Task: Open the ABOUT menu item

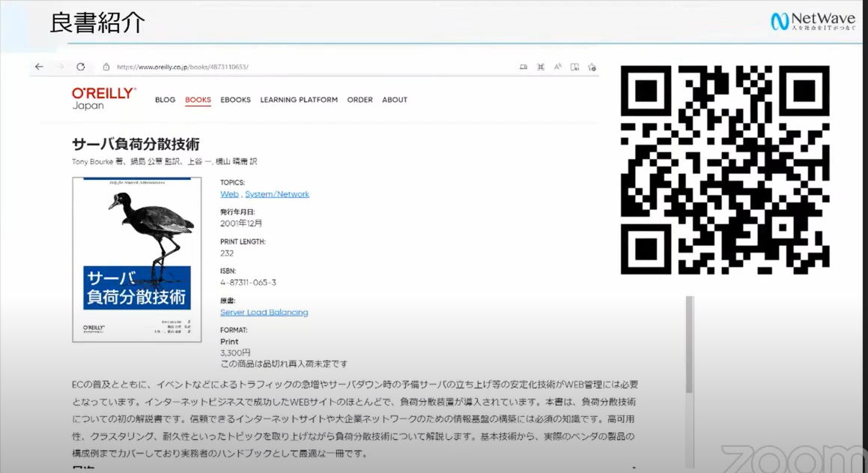Action: [395, 100]
